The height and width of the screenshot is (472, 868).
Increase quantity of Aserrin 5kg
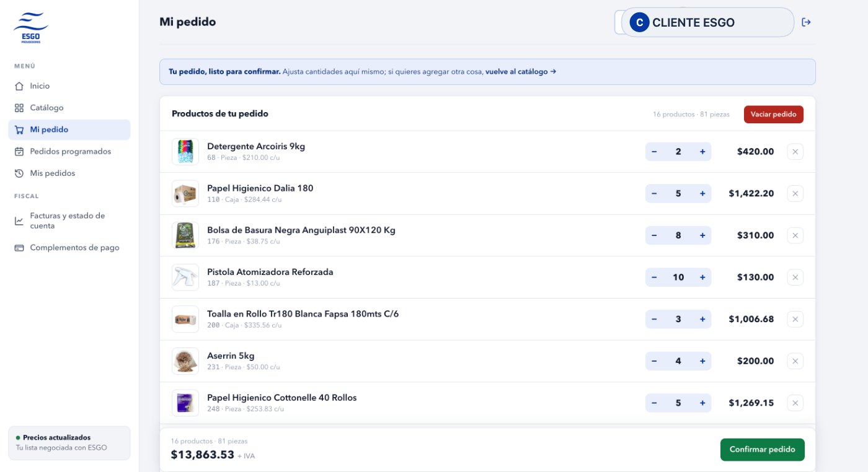pos(702,361)
